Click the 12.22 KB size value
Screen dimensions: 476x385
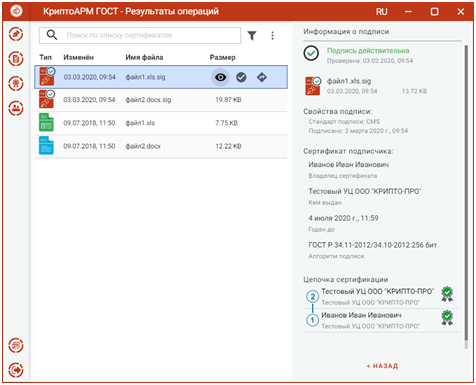228,146
